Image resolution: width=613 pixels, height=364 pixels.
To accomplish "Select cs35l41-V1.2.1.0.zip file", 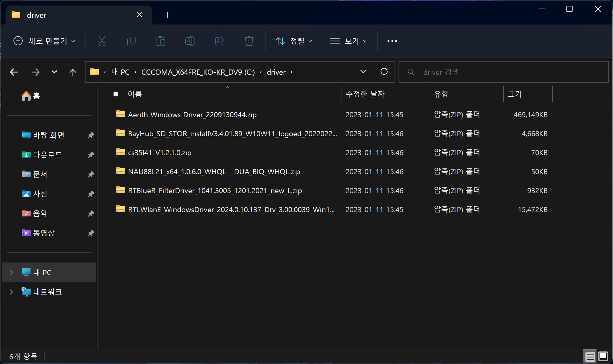I will tap(159, 153).
